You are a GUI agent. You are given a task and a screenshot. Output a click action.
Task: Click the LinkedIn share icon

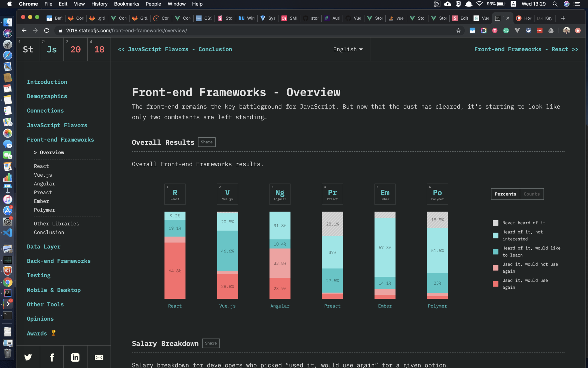tap(75, 357)
